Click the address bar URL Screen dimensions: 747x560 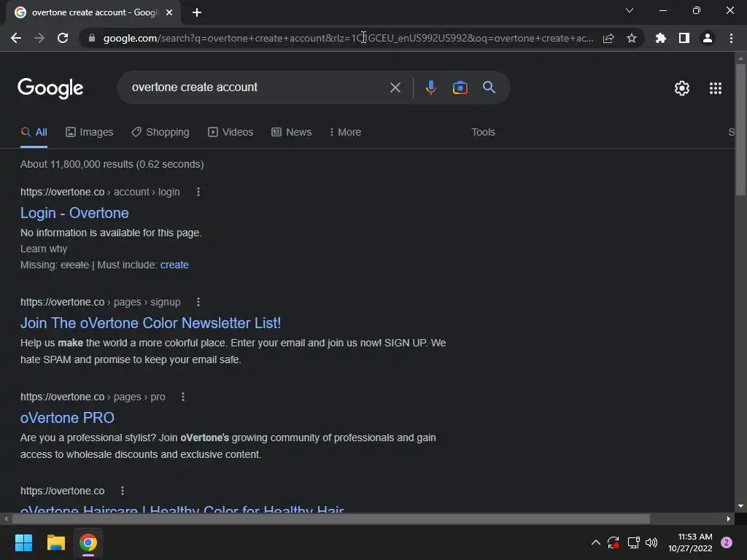click(x=348, y=38)
